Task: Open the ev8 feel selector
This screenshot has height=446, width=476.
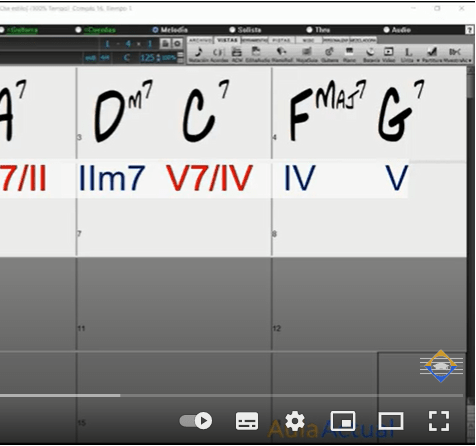Action: pos(90,58)
